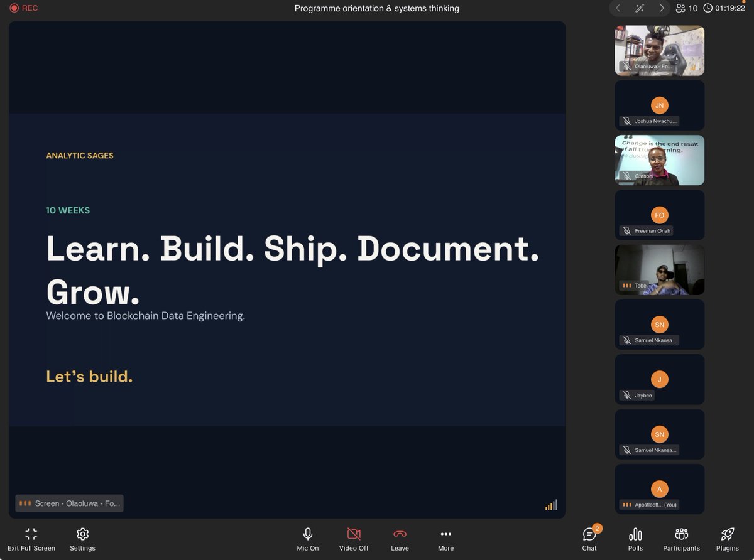Go to previous participant page arrow

[x=618, y=8]
